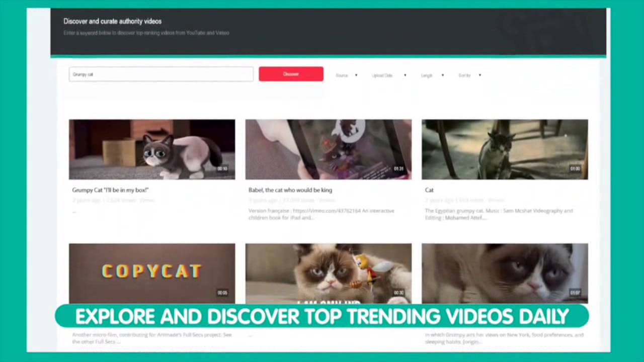Click the keyword search field with 'Grumpy cat'
Image resolution: width=644 pixels, height=362 pixels.
point(161,74)
